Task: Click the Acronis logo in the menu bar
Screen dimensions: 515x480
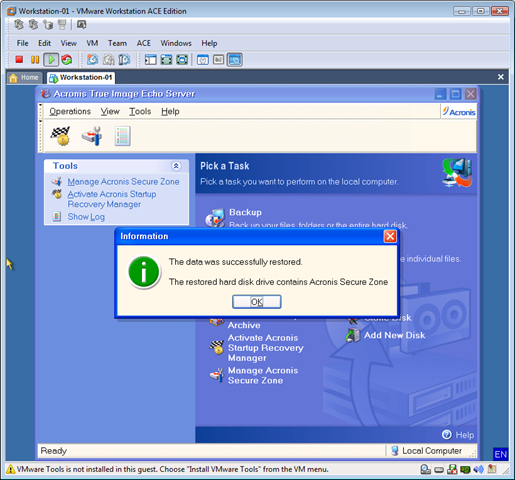Action: click(x=459, y=112)
